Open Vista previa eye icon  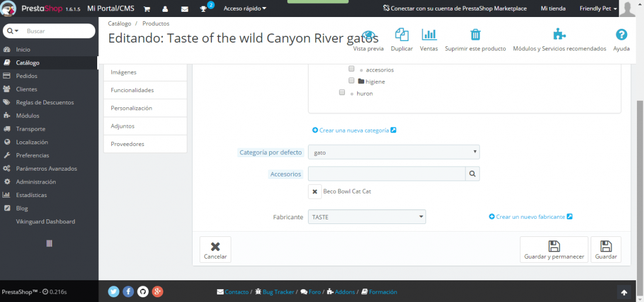(368, 36)
